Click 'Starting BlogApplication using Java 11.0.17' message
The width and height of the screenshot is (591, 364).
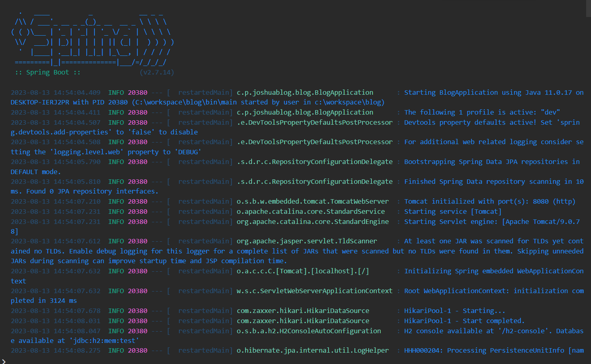(488, 93)
